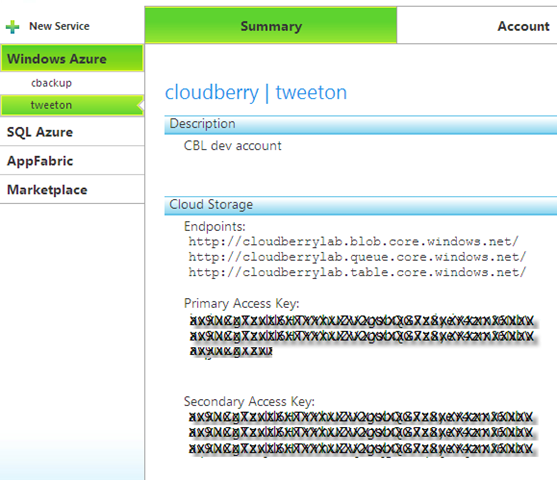Click the table.core.windows.net endpoint URL

click(357, 272)
